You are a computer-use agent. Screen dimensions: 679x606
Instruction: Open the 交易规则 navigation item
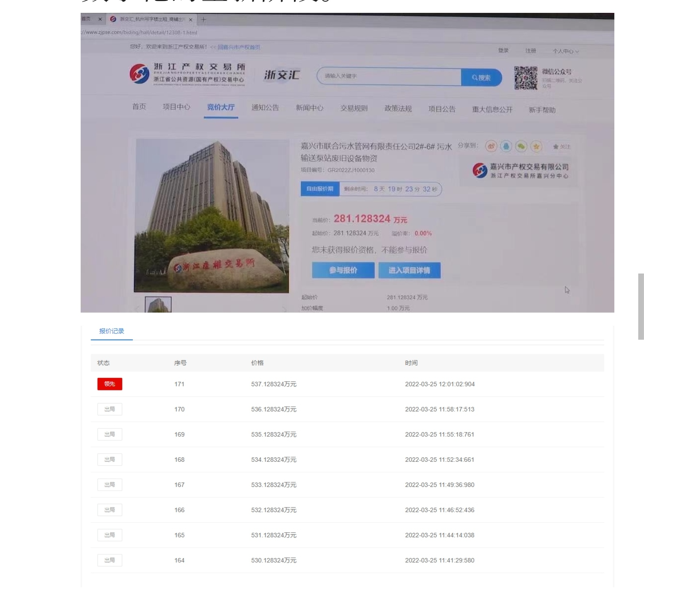(x=354, y=108)
